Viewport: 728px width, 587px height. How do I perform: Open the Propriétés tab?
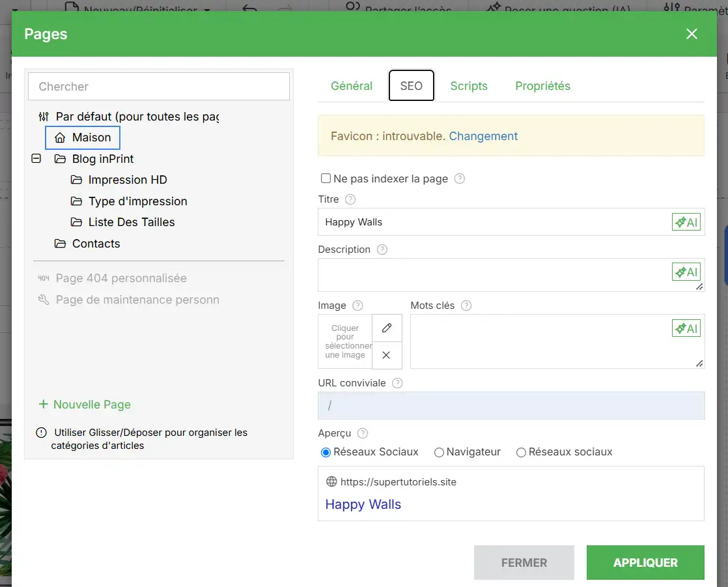[x=543, y=86]
